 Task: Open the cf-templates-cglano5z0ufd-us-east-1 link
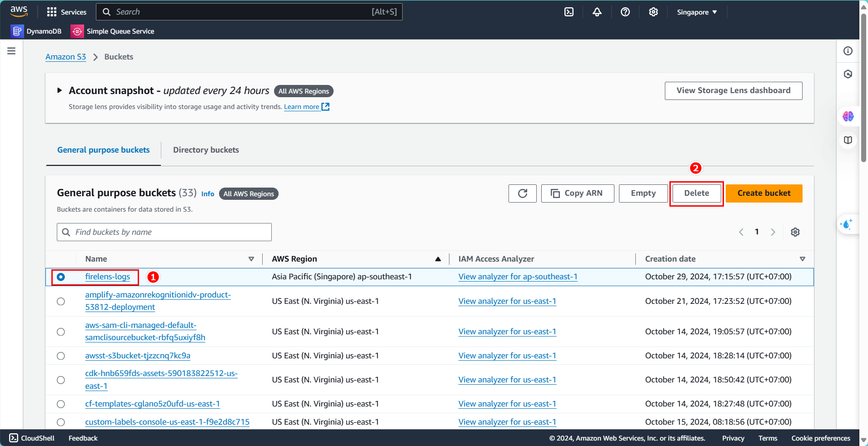tap(153, 404)
